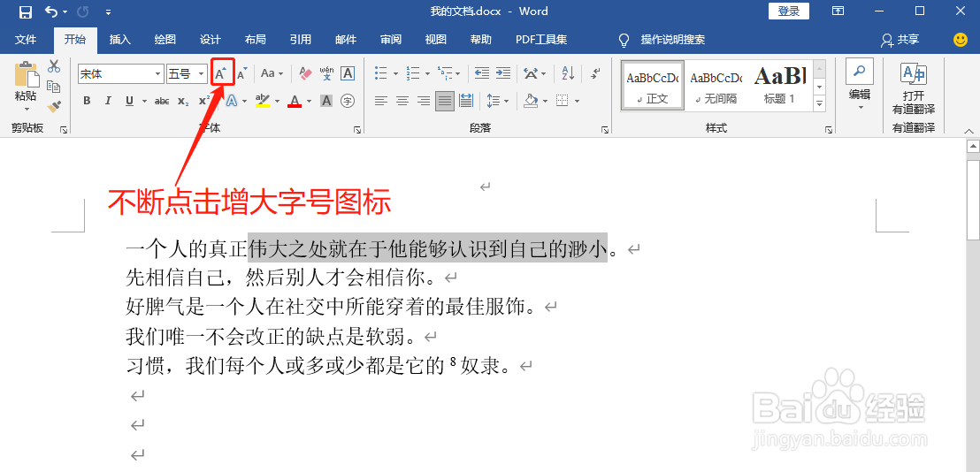Apply text effects with the outlined A icon

pos(231,101)
